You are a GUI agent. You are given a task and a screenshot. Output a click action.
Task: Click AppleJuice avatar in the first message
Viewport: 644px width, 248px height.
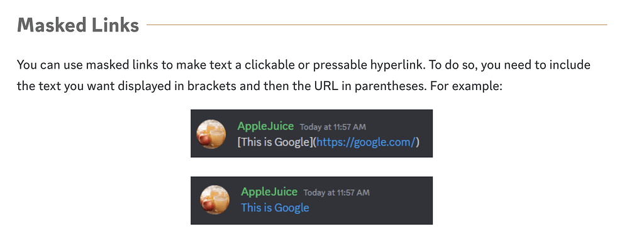[211, 134]
